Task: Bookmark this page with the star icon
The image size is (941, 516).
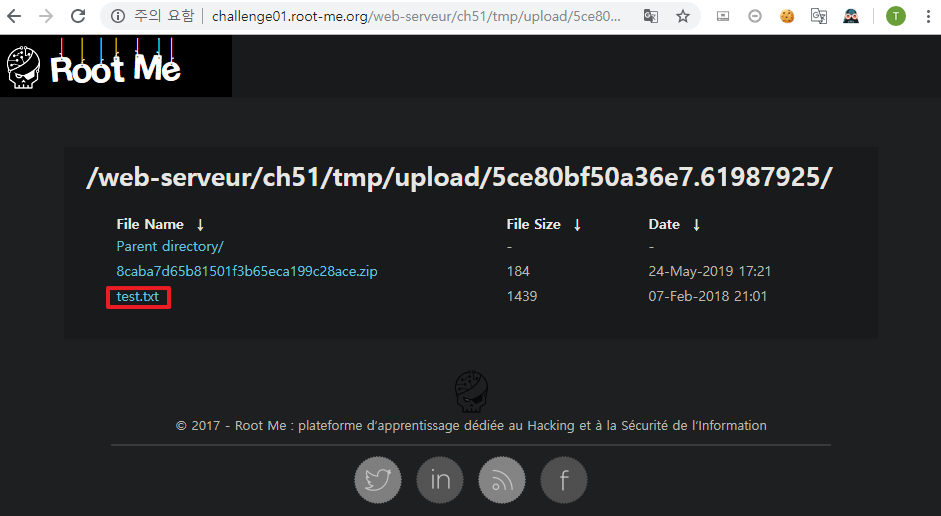Action: click(682, 16)
